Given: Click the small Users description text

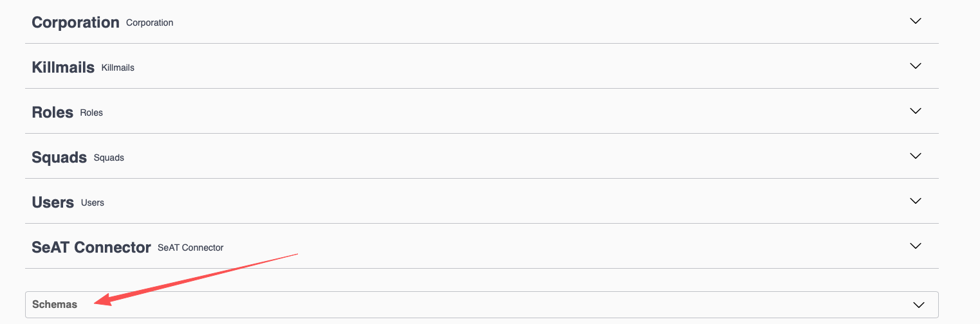Looking at the screenshot, I should coord(92,203).
